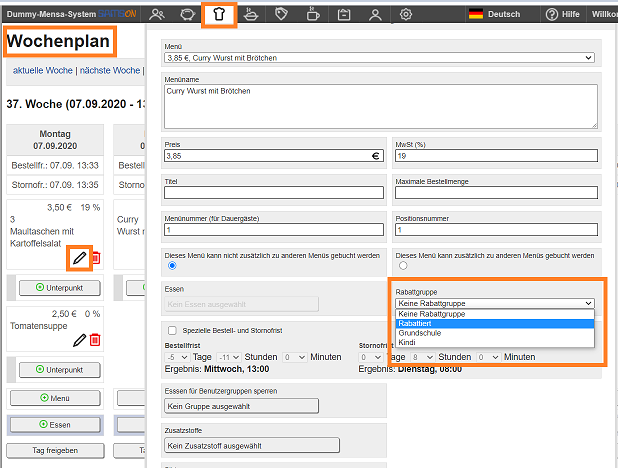Viewport: 618px width, 468px height.
Task: Click Unterpunkt button below Maultaschen
Action: pyautogui.click(x=60, y=288)
